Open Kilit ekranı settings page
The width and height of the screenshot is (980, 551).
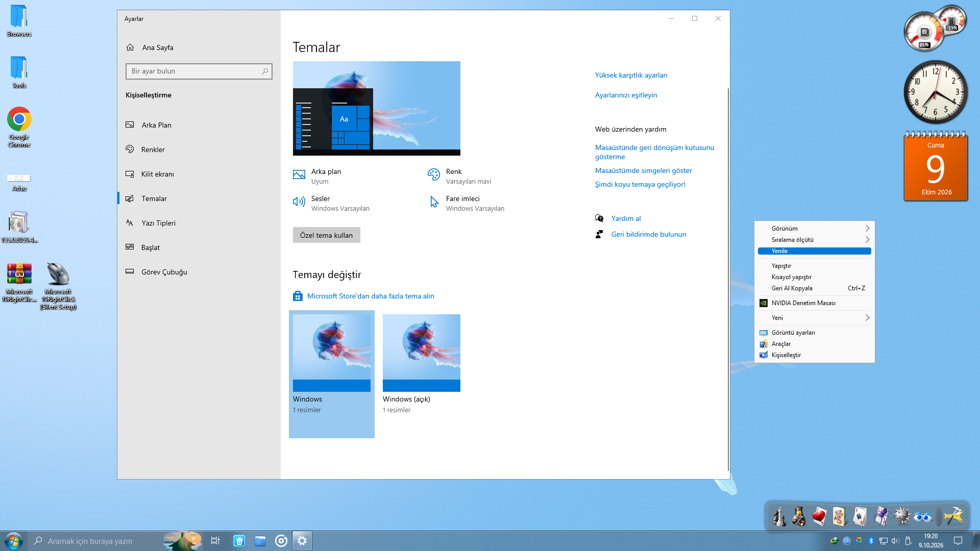[199, 174]
